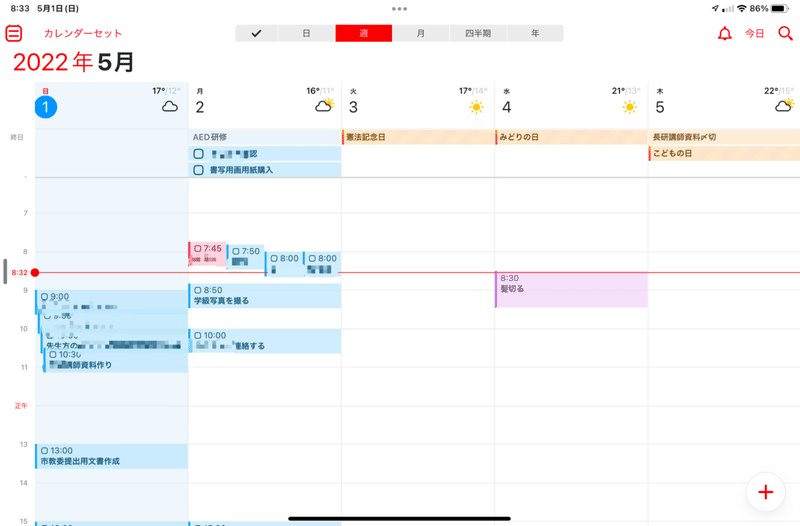Tap Tuesday sunny weather icon

[477, 107]
